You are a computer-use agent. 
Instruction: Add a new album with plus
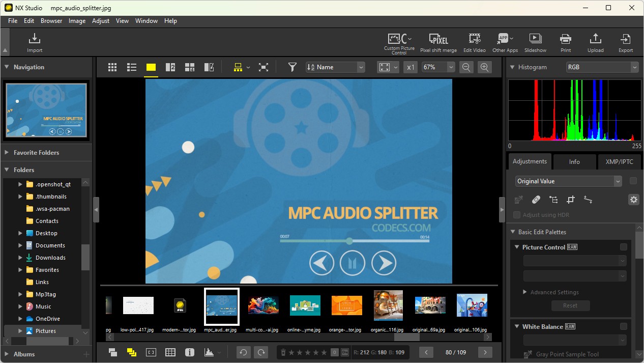(86, 354)
